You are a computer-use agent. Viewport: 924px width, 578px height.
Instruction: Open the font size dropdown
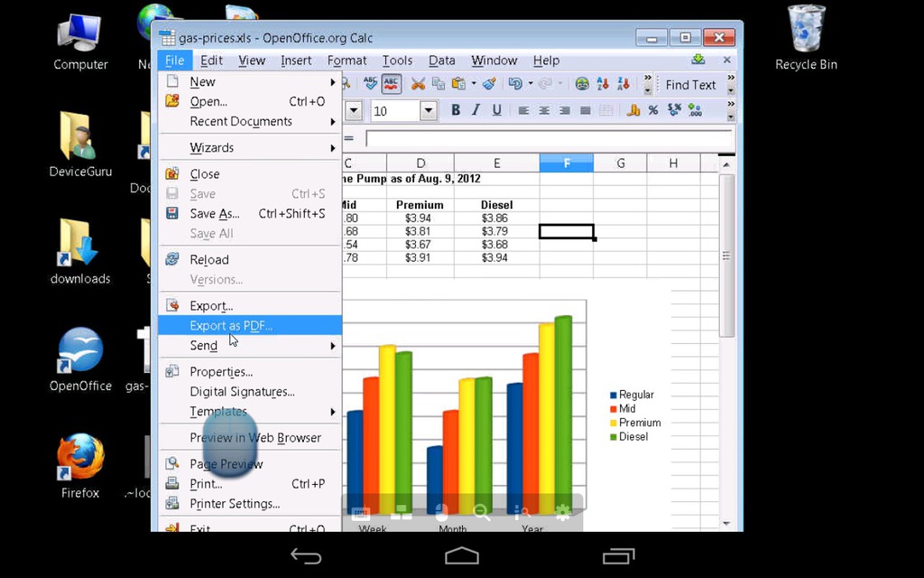[429, 110]
